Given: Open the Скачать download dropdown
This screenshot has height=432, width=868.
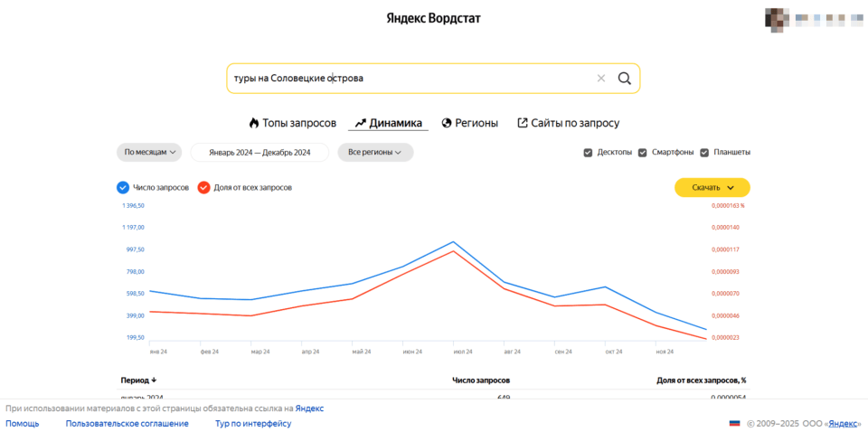Looking at the screenshot, I should [712, 188].
